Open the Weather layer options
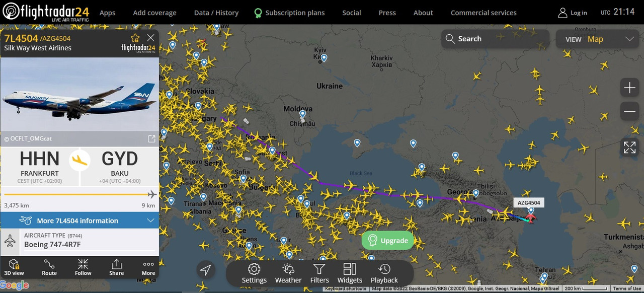 (288, 274)
